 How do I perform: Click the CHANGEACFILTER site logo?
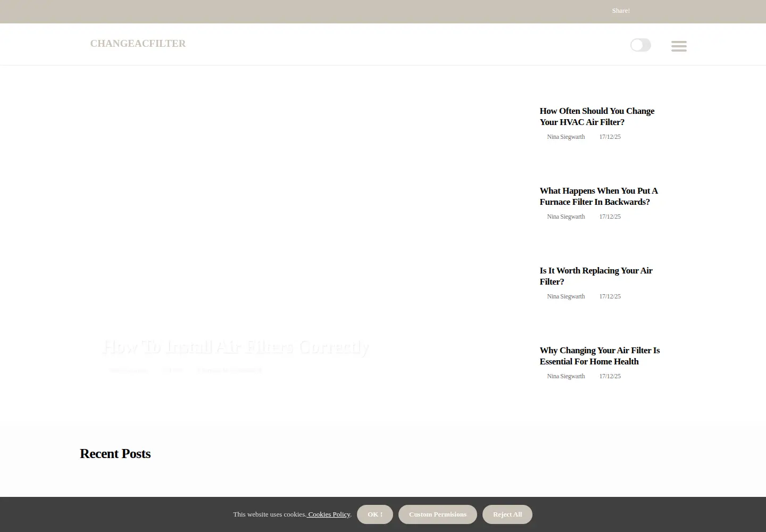(138, 44)
